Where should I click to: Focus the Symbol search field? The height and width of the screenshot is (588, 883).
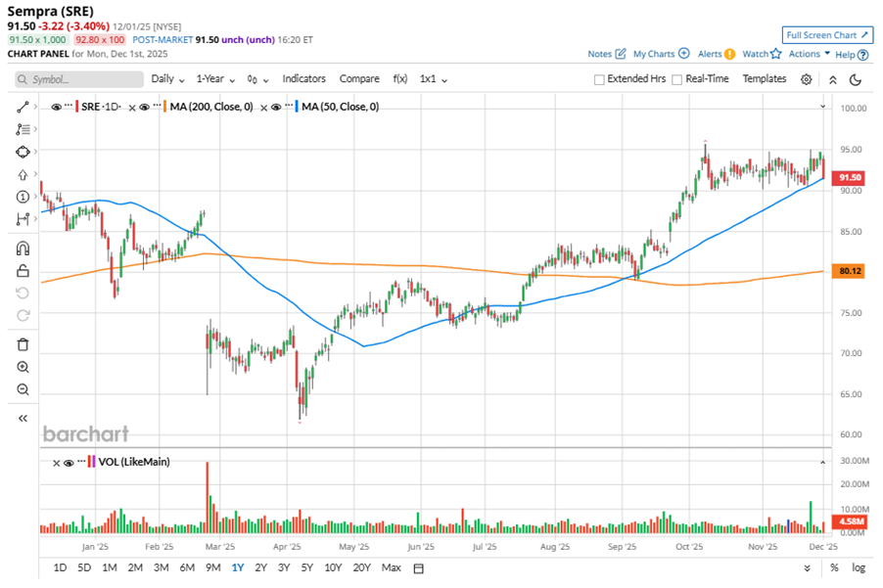[x=79, y=79]
